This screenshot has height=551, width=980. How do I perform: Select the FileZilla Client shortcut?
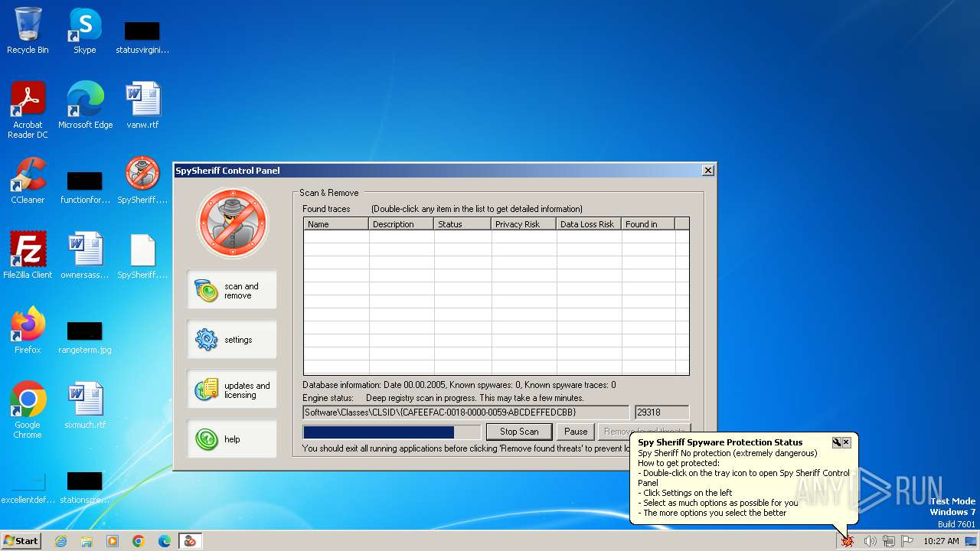click(x=28, y=256)
